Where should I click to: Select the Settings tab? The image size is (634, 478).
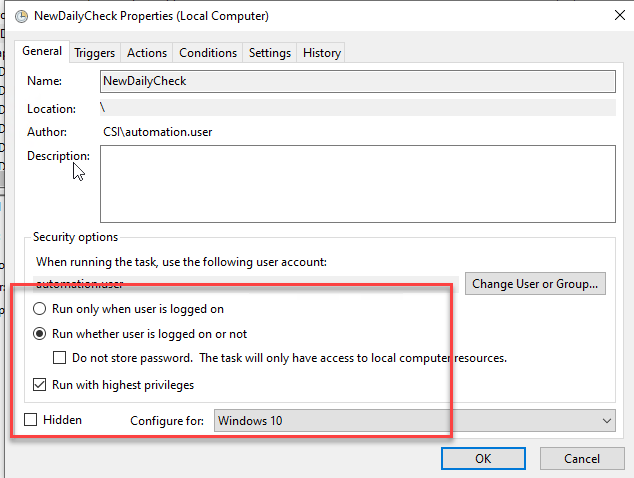coord(270,53)
